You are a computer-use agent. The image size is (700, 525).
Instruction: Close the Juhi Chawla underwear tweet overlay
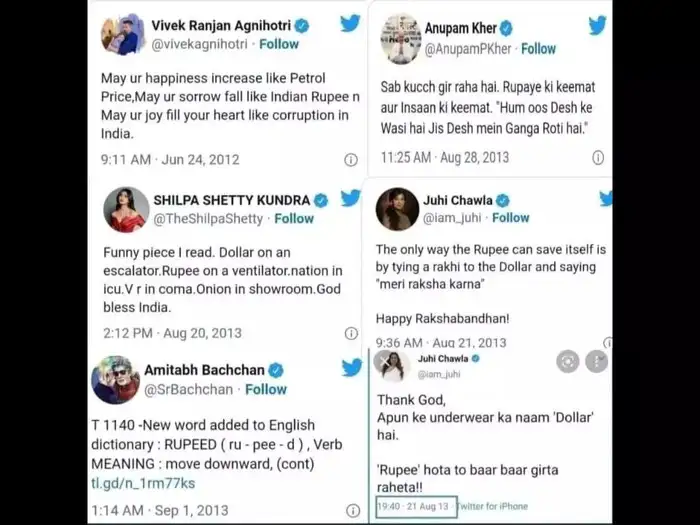(386, 361)
